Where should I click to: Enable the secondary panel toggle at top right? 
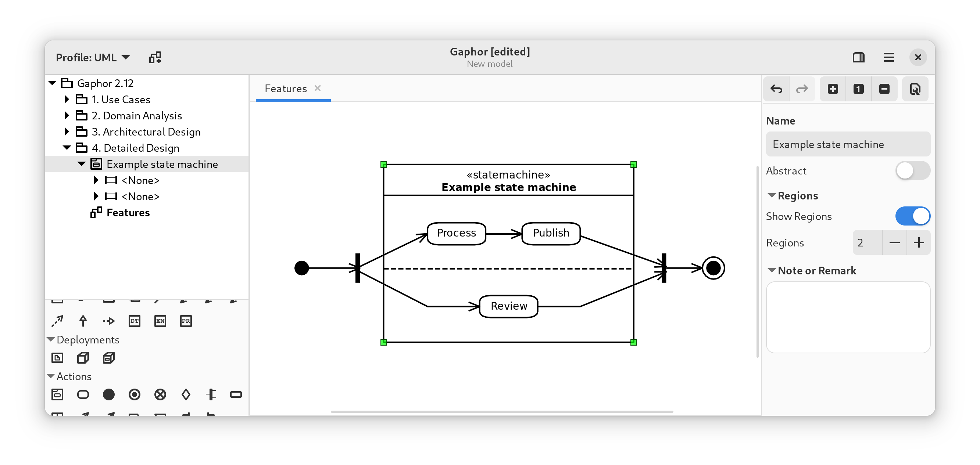859,57
